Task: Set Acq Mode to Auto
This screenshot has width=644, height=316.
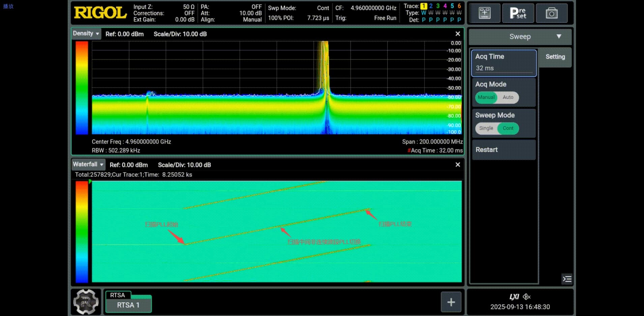Action: [x=508, y=97]
